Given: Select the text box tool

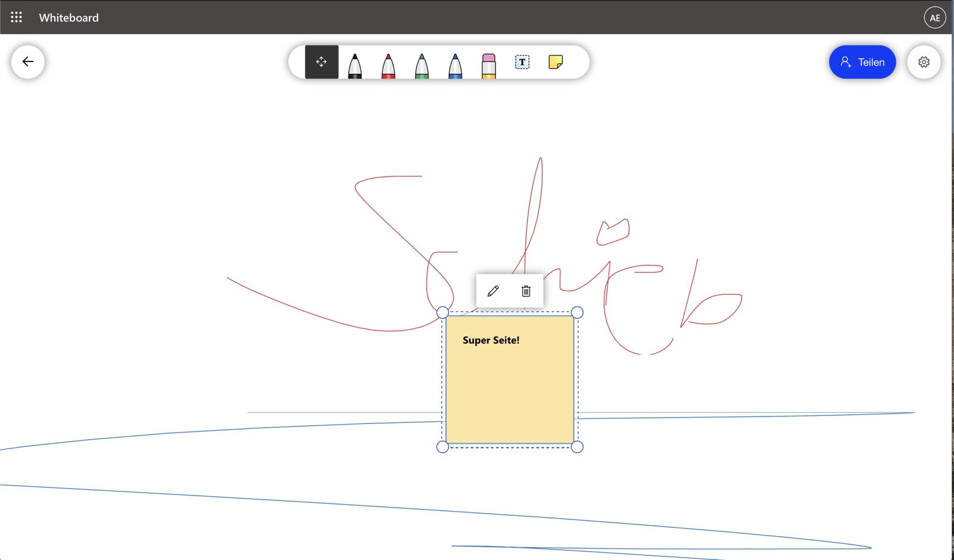Looking at the screenshot, I should click(x=522, y=62).
